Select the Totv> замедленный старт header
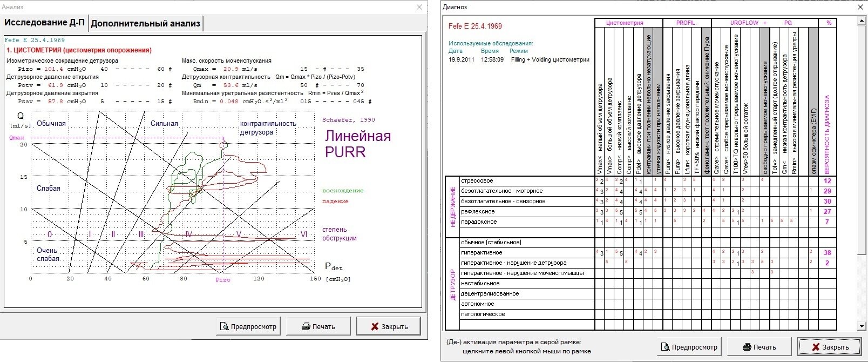Viewport: 868px width, 362px height. click(775, 101)
